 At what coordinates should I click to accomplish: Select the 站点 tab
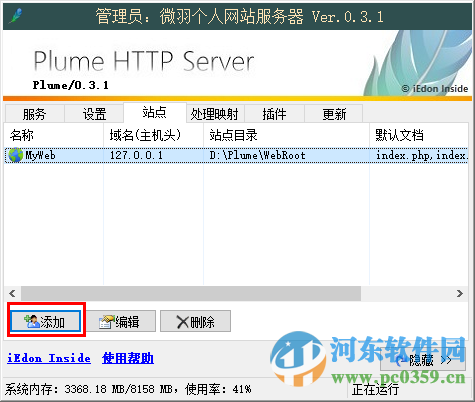click(154, 112)
